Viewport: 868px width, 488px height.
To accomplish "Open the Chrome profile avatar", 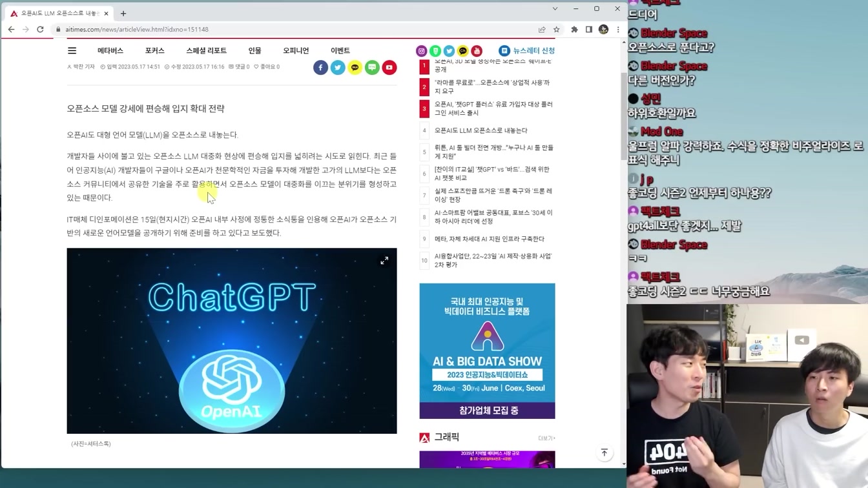I will click(x=603, y=29).
